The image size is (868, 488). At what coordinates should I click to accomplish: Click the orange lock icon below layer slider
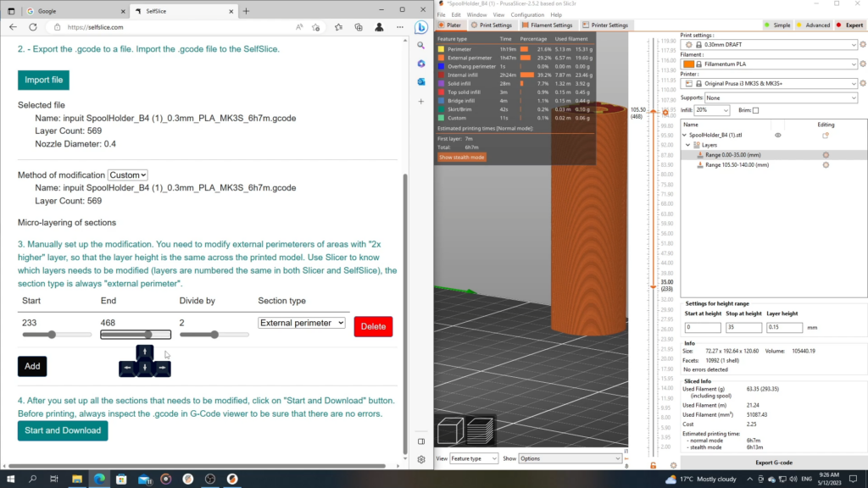(x=654, y=466)
